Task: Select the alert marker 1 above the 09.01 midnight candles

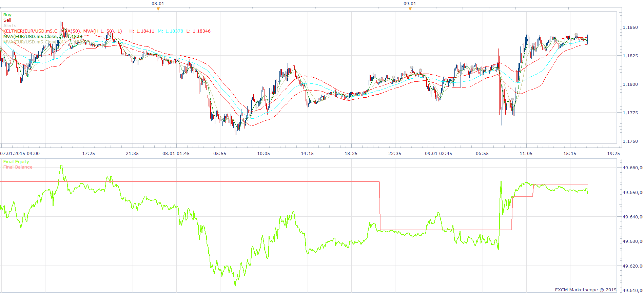Action: point(412,67)
